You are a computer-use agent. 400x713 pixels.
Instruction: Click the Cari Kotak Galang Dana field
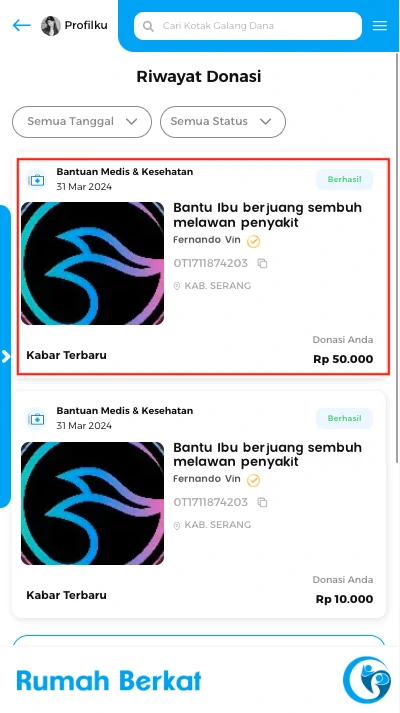(x=248, y=26)
